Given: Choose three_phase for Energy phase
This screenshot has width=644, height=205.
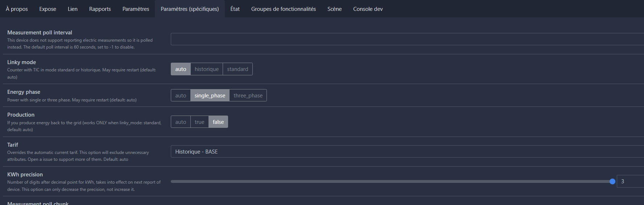Looking at the screenshot, I should [248, 96].
